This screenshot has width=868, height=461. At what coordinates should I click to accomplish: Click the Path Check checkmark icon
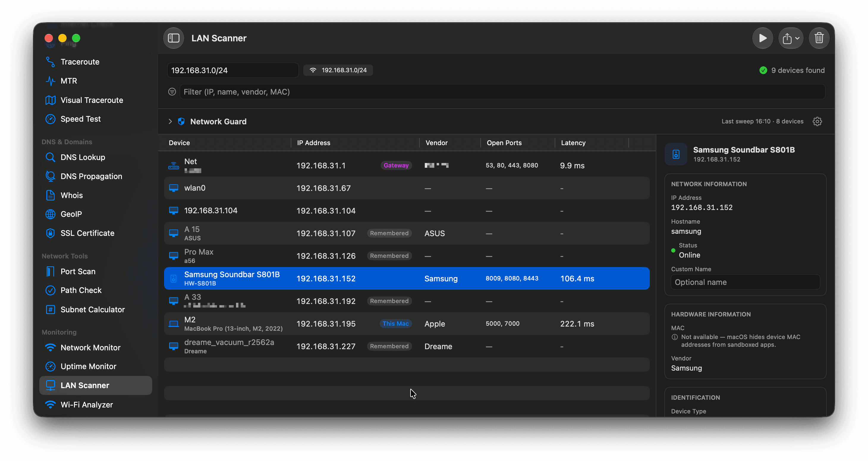click(50, 290)
